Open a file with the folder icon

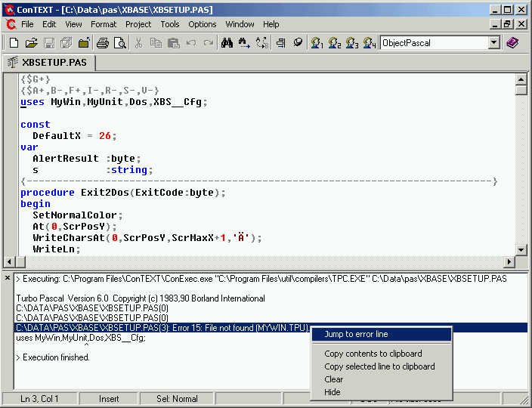[x=31, y=43]
